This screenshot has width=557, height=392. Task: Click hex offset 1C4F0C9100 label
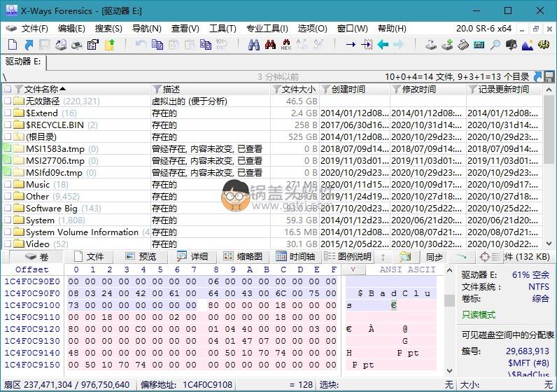[32, 305]
